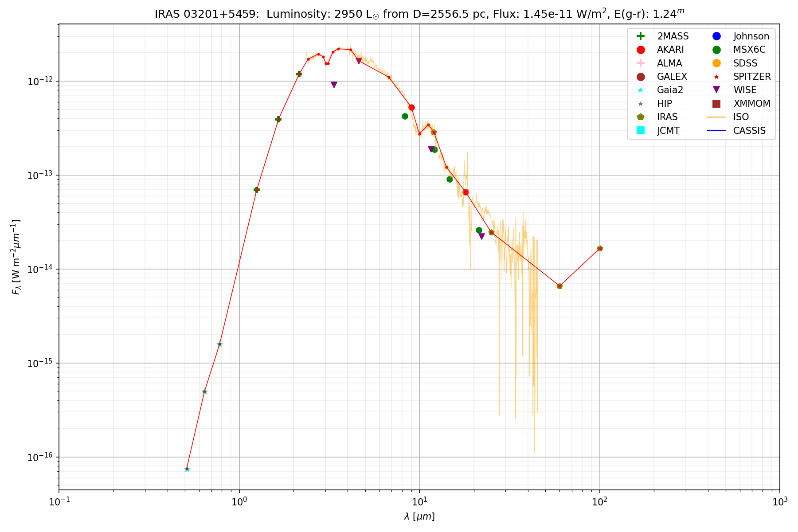Click the F_λ y-axis label
The width and height of the screenshot is (798, 532).
[x=16, y=257]
